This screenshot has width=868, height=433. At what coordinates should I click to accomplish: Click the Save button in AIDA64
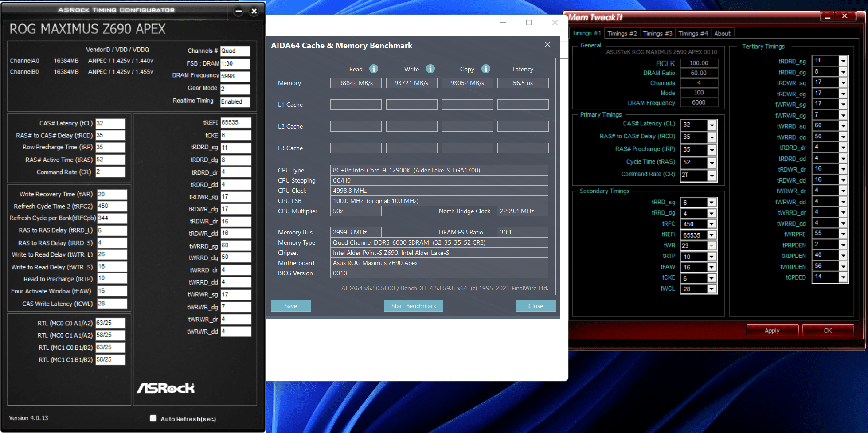point(291,306)
